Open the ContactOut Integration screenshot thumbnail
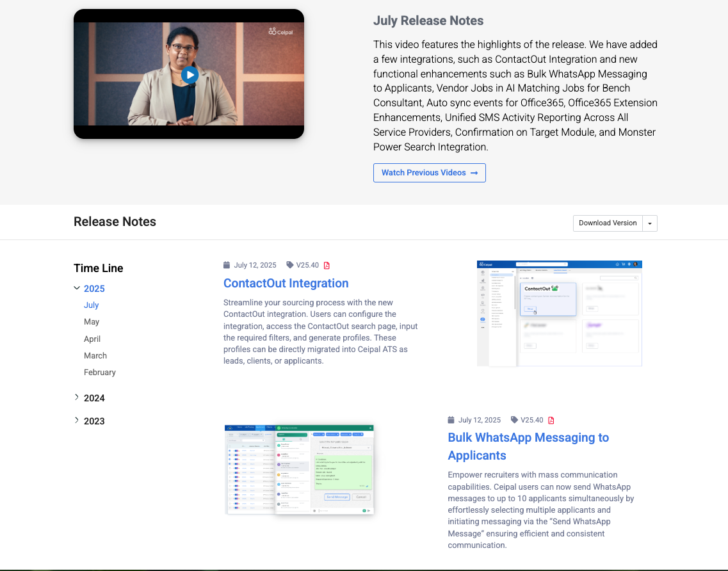 pos(560,314)
